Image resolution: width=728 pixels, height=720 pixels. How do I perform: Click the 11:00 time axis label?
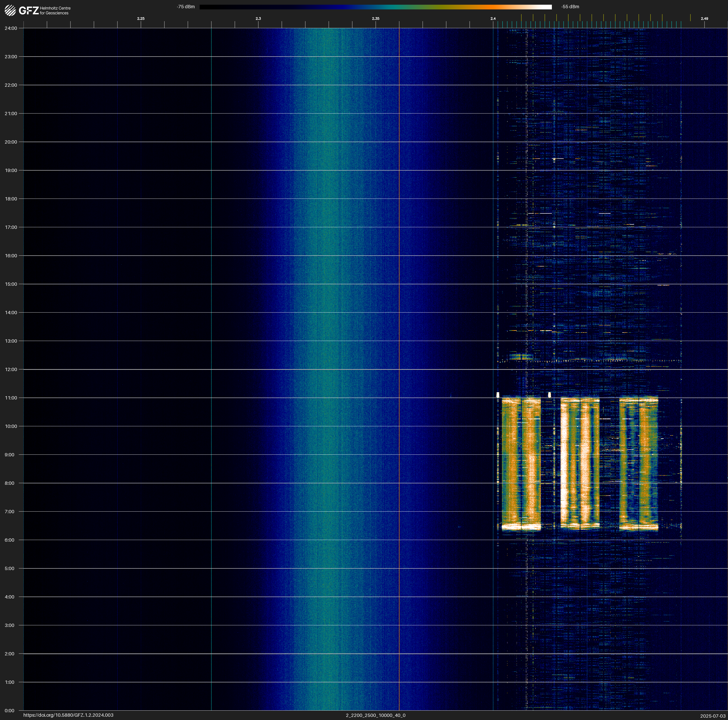point(11,398)
